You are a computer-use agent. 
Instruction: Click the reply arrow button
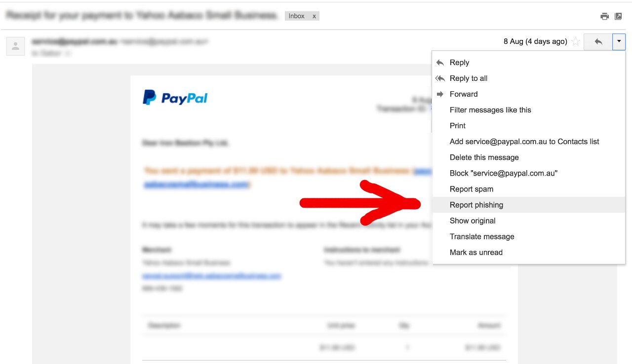point(598,42)
